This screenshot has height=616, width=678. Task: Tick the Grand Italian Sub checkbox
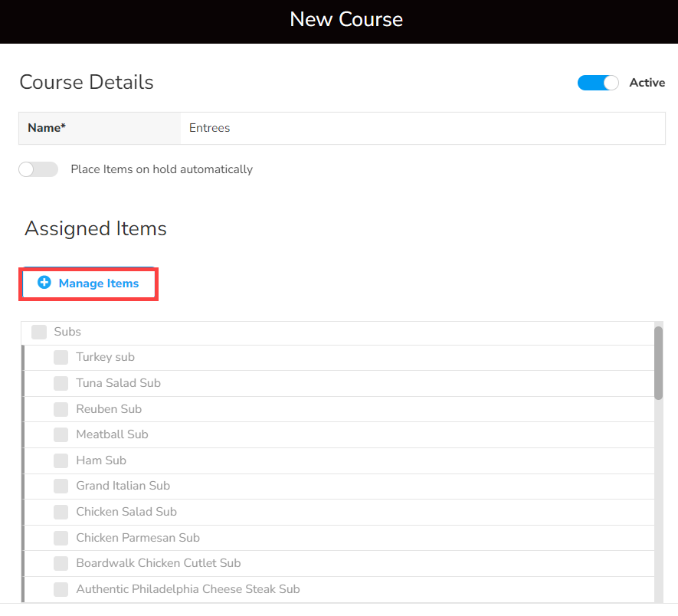point(61,486)
